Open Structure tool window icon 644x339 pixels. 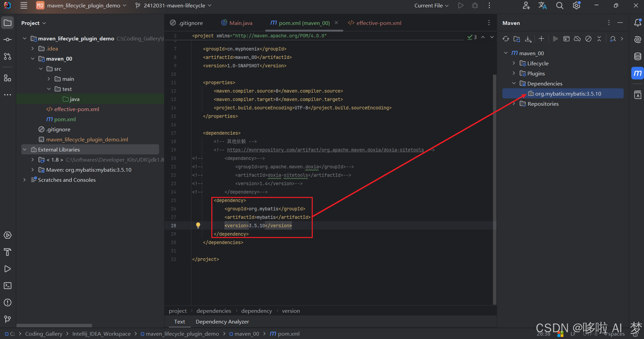(7, 78)
